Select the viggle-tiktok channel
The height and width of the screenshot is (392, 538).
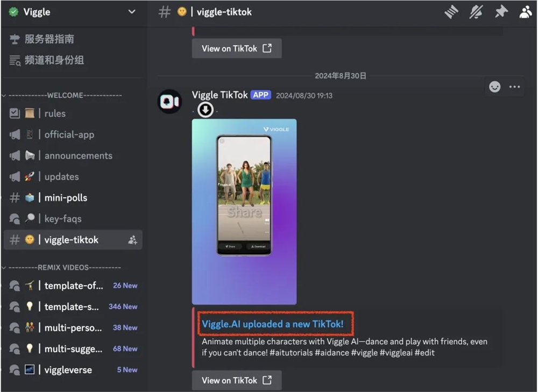pyautogui.click(x=73, y=240)
